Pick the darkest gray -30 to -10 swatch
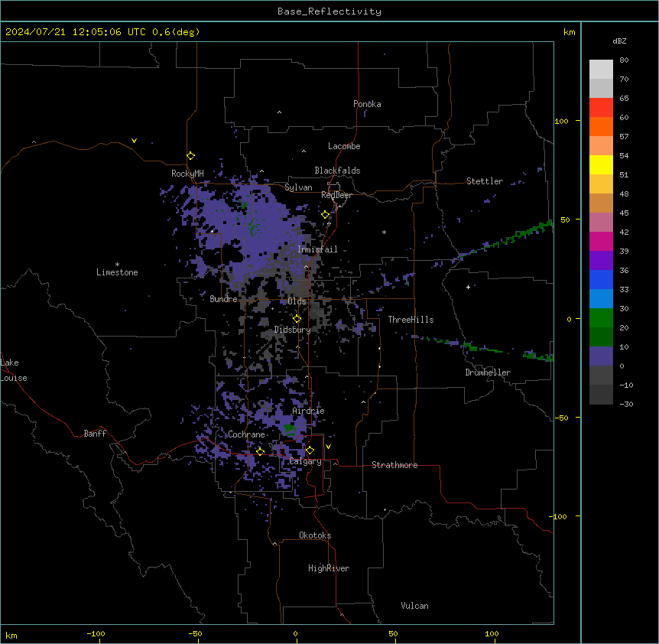Image resolution: width=659 pixels, height=644 pixels. point(601,395)
